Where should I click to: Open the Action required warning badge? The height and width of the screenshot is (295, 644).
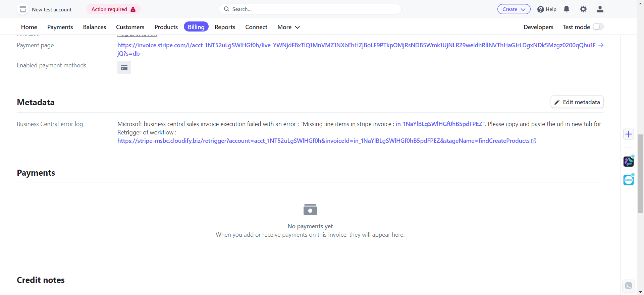click(113, 9)
